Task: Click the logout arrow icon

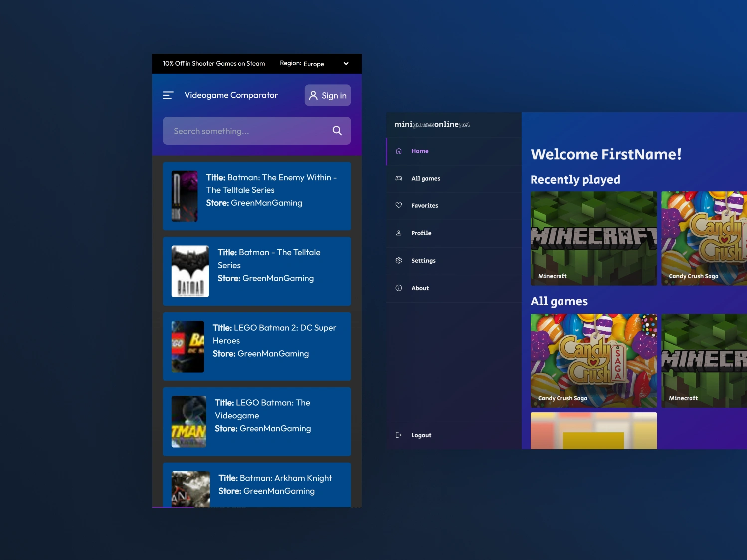Action: tap(399, 435)
